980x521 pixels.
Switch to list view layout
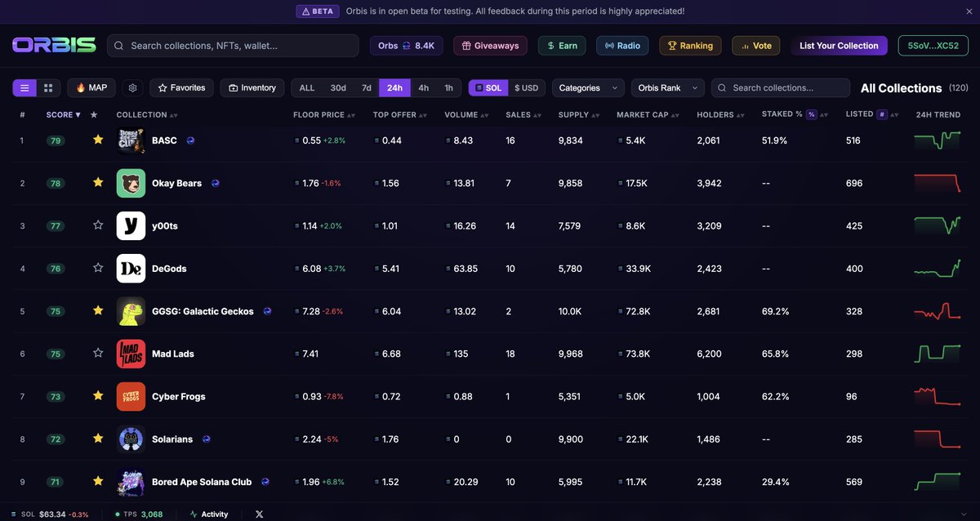click(24, 87)
